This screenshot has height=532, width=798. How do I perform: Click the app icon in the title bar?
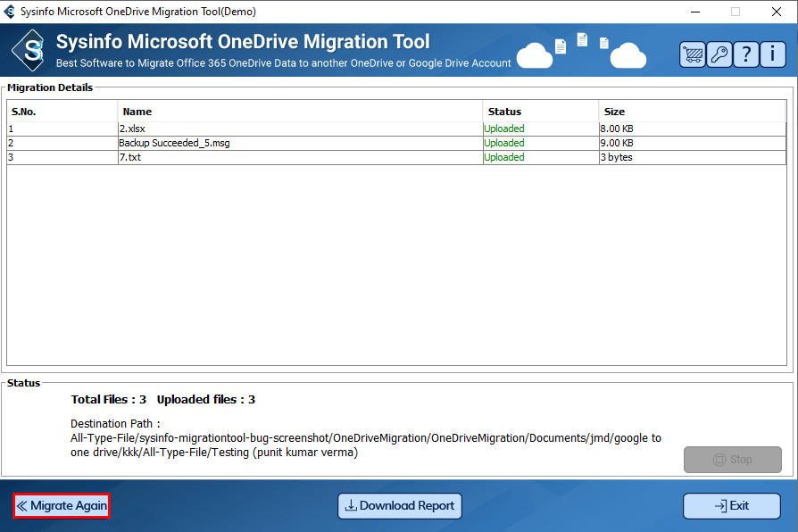(x=10, y=12)
